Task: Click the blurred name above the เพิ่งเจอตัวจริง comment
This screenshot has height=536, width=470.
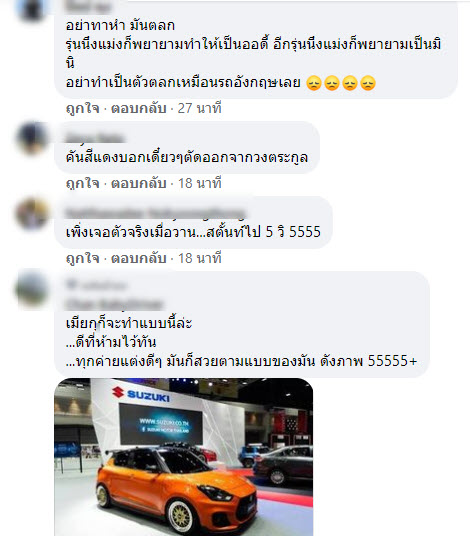Action: pos(156,213)
